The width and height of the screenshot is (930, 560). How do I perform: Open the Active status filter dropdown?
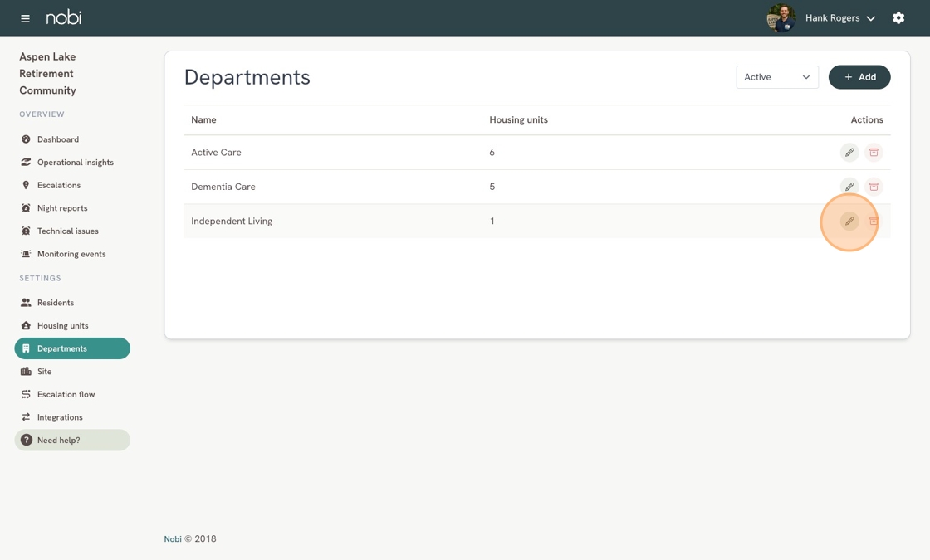(x=776, y=77)
